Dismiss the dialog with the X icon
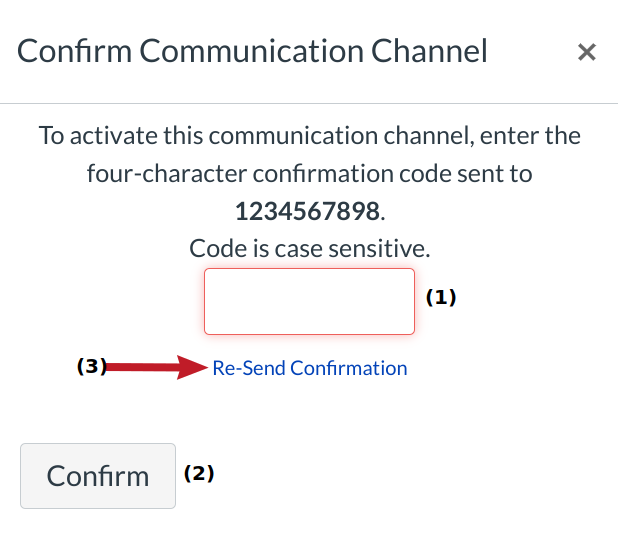 [587, 52]
